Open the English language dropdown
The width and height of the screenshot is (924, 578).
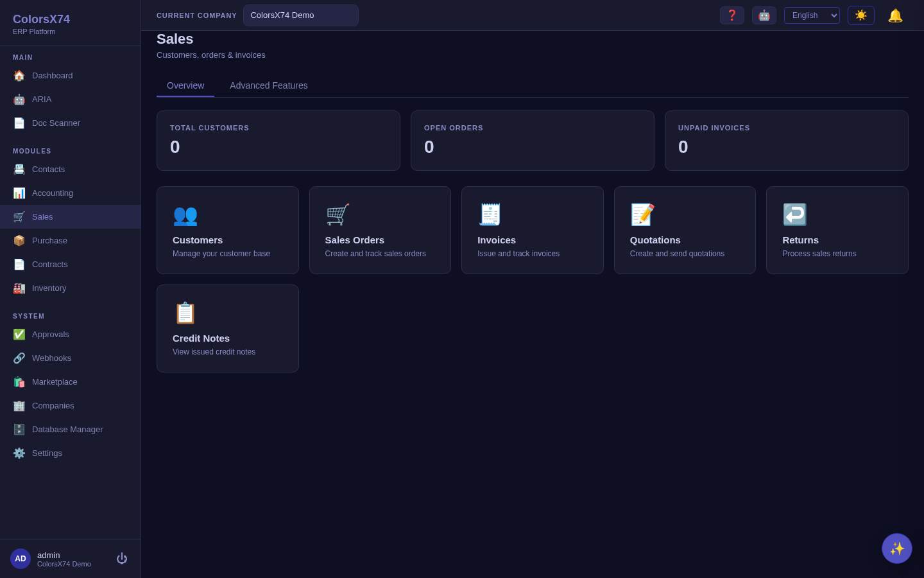812,15
